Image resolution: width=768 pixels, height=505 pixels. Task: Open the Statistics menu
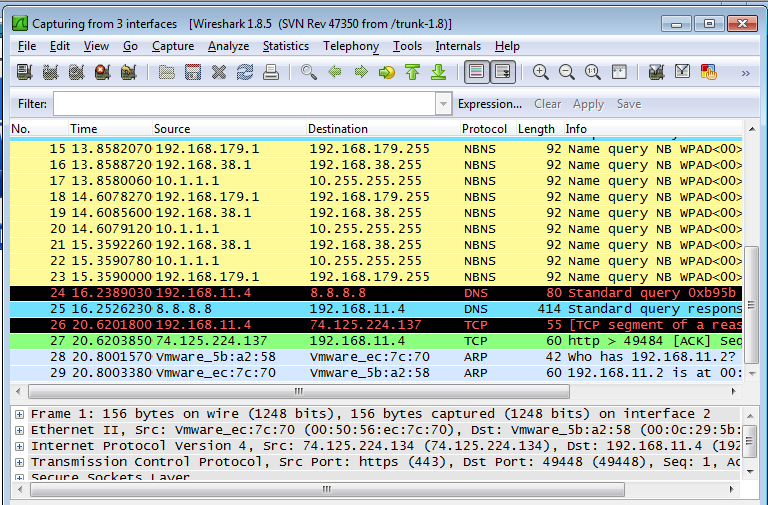[286, 46]
